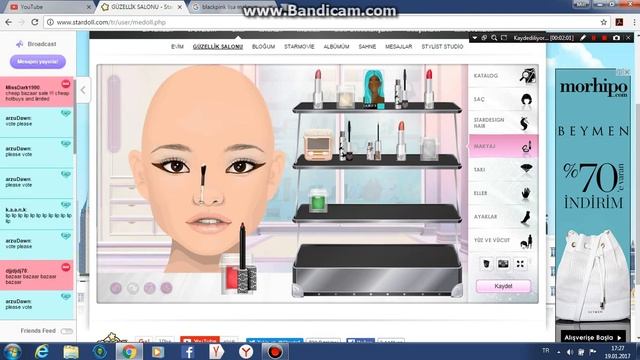Go back in the browser
640x360 pixels.
coord(9,22)
